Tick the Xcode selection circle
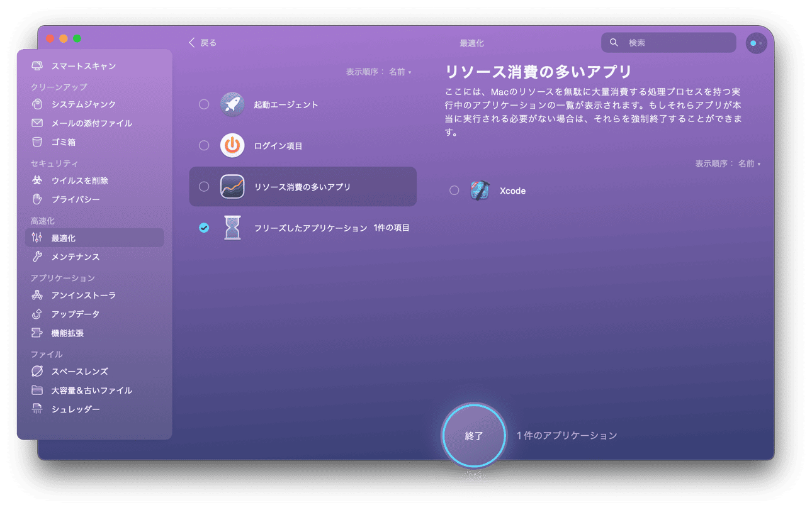The height and width of the screenshot is (510, 812). tap(454, 191)
